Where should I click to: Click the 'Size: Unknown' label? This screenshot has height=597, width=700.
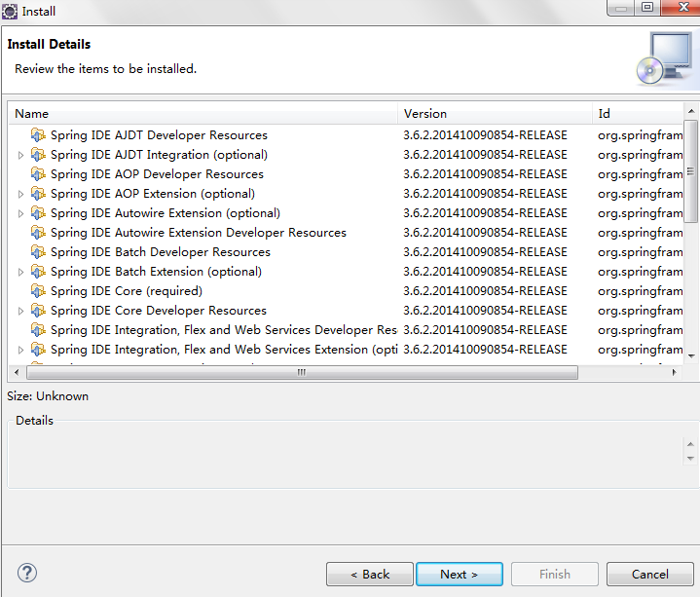coord(48,396)
